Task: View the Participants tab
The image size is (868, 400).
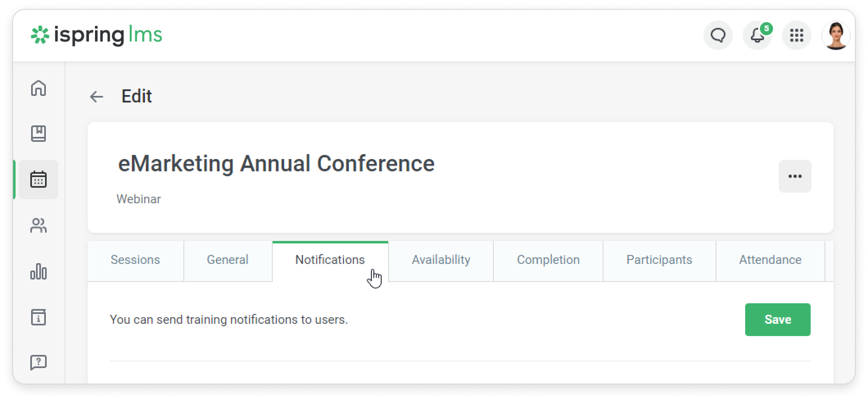Action: tap(659, 260)
